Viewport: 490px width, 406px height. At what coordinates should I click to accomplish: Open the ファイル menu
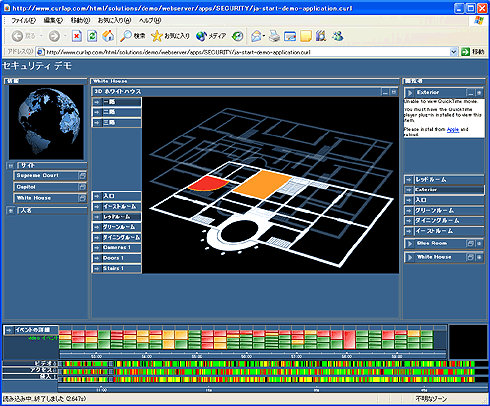pos(23,20)
